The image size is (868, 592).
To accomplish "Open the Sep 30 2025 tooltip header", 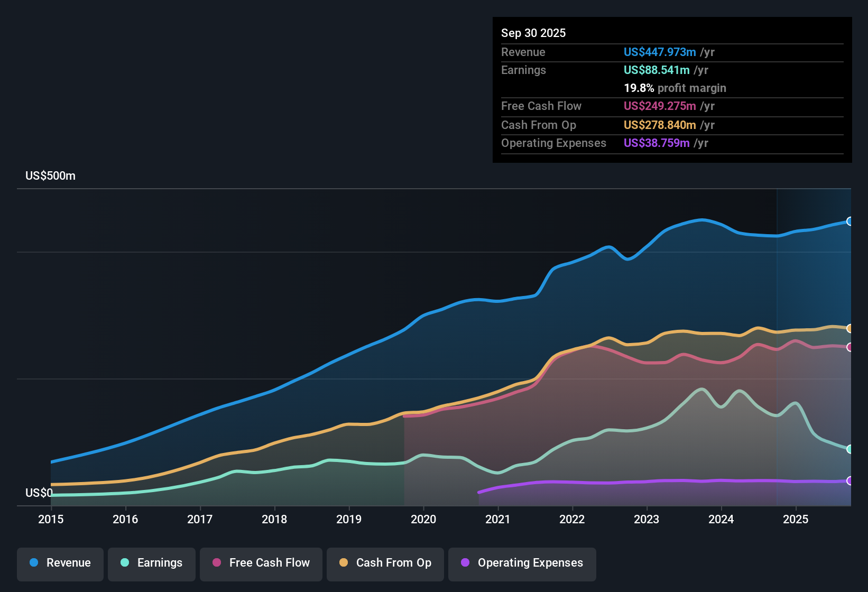I will coord(533,33).
